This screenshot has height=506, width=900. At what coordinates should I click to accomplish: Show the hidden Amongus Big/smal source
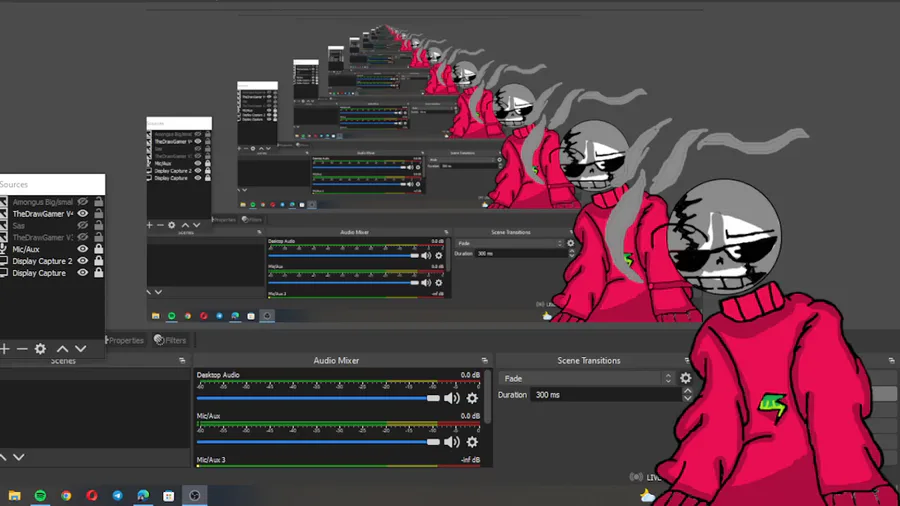(x=83, y=202)
